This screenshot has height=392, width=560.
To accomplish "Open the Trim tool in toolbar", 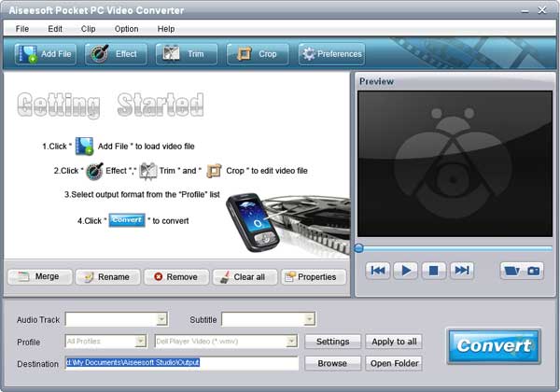I will (x=187, y=54).
